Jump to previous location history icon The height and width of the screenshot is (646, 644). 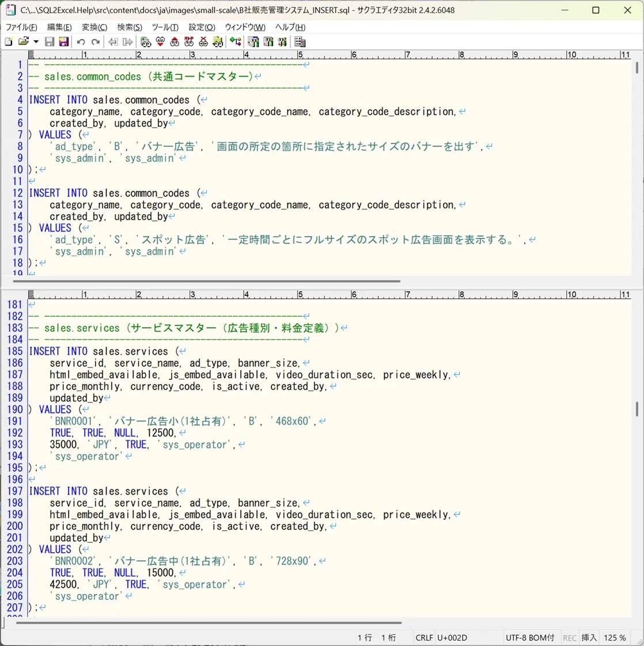(x=112, y=41)
